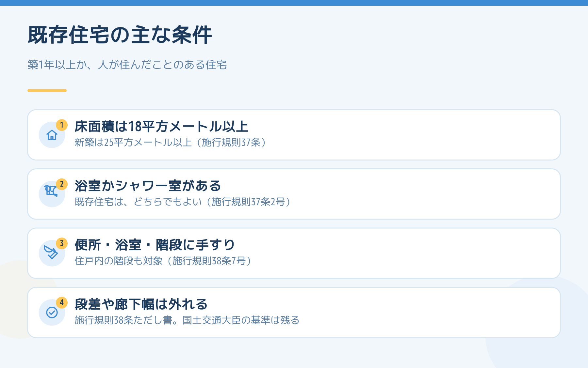Click the checkmark circle icon in card 4
The height and width of the screenshot is (368, 588).
coord(52,313)
